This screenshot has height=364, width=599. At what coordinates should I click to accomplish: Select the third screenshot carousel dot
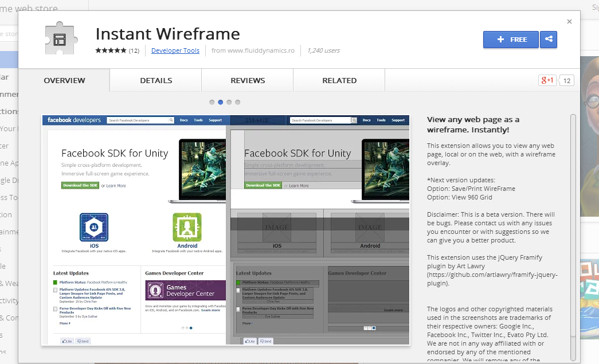tap(229, 102)
